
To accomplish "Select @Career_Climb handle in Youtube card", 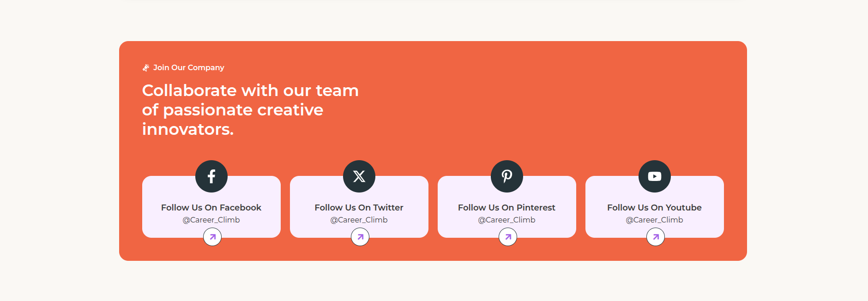I will point(655,220).
